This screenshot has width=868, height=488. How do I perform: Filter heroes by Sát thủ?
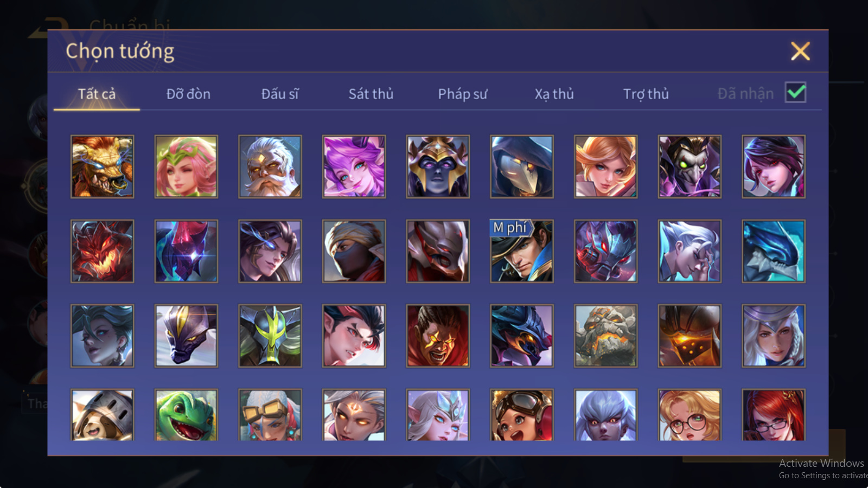[x=371, y=94]
